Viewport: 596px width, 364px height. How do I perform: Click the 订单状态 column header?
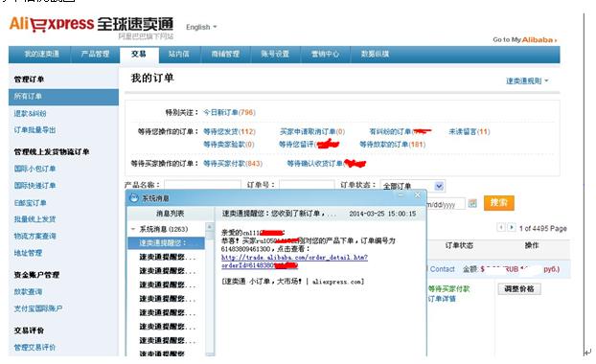[x=459, y=245]
